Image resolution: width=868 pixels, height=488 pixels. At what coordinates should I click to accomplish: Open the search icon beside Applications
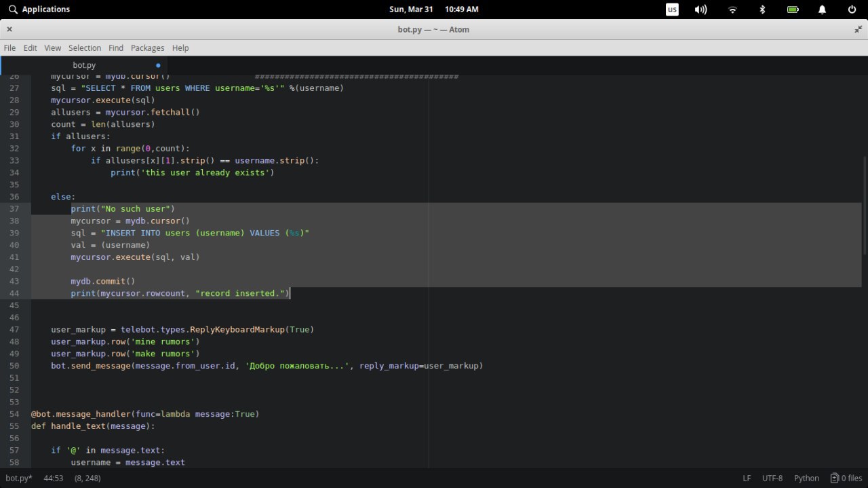[x=13, y=10]
